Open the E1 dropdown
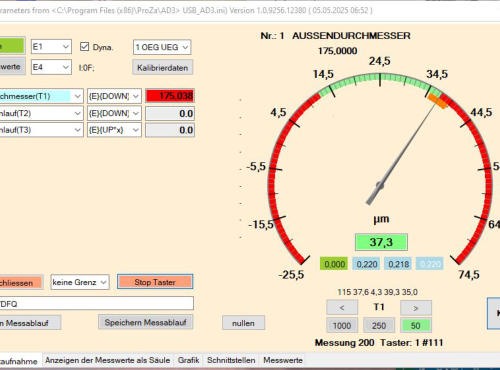This screenshot has height=370, width=500. 51,47
